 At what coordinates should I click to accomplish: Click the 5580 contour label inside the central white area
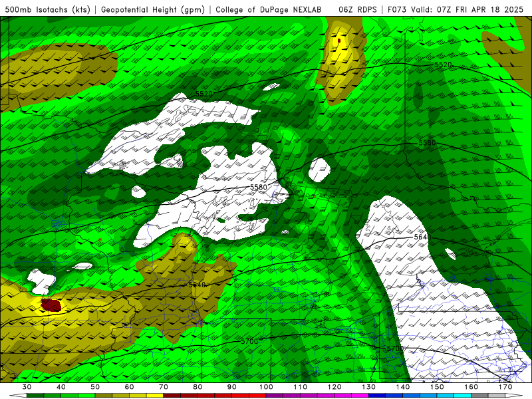[x=259, y=187]
